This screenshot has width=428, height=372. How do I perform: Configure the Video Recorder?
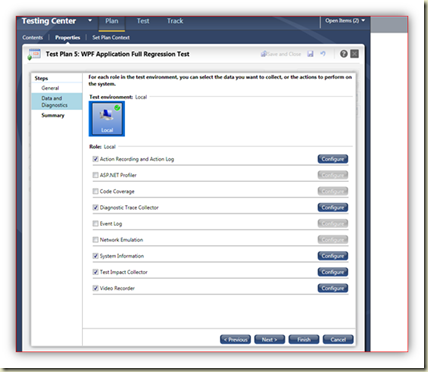333,288
